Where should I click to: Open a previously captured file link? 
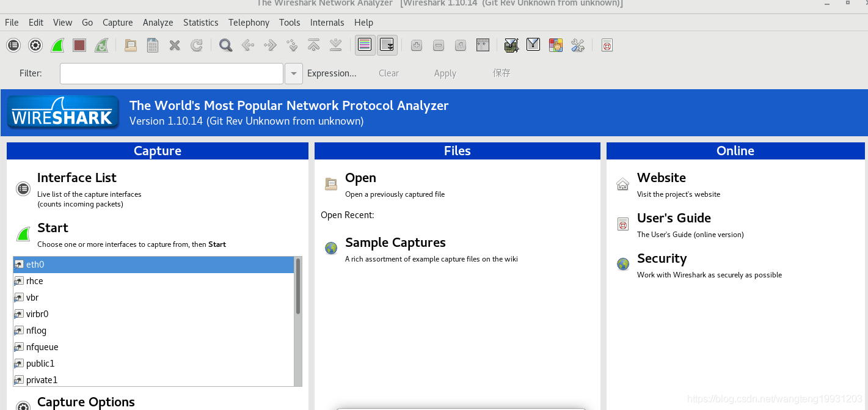pos(360,178)
